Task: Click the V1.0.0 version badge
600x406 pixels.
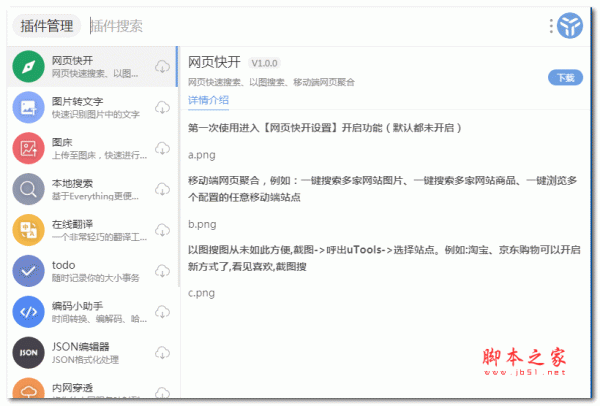Action: tap(264, 63)
